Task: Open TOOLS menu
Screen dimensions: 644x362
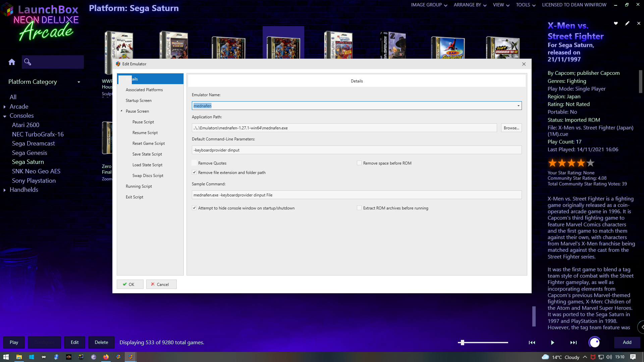Action: click(526, 5)
